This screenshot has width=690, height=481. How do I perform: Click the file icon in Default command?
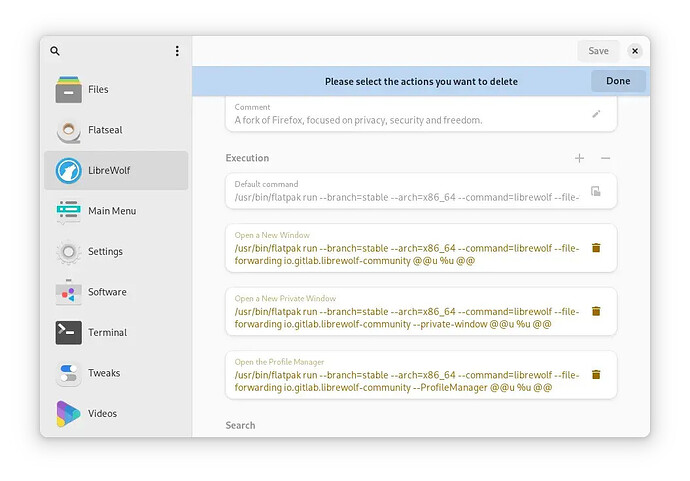coord(596,191)
